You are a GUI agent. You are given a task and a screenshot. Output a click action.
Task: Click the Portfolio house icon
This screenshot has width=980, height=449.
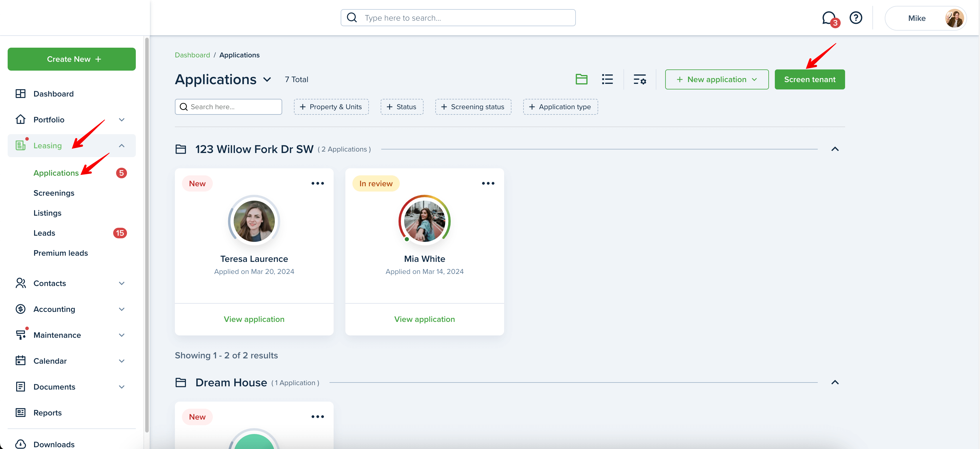21,119
